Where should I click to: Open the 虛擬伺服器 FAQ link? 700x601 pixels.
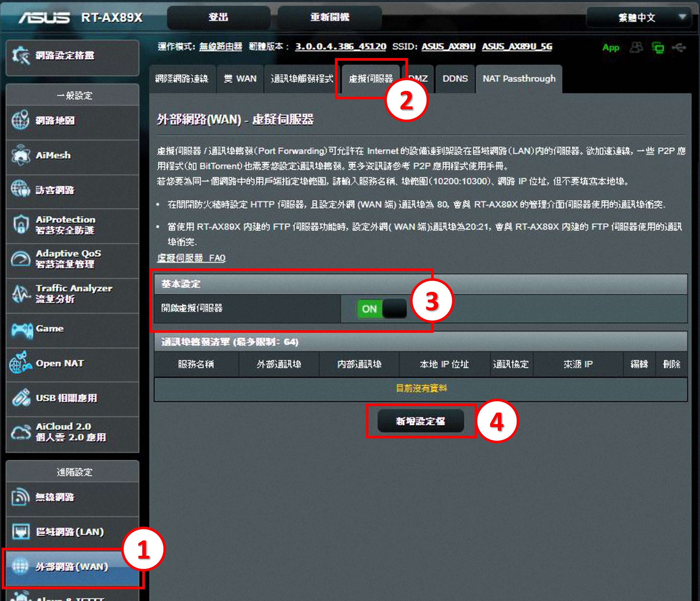click(191, 258)
